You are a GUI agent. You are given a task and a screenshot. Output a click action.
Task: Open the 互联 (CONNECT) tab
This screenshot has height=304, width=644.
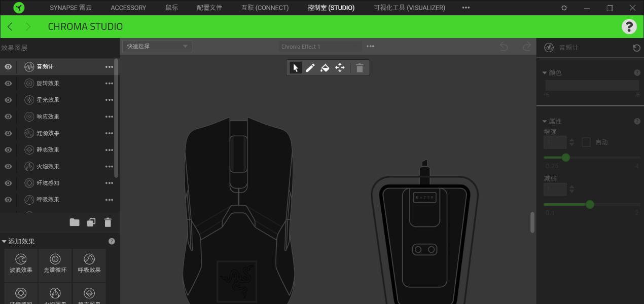265,8
